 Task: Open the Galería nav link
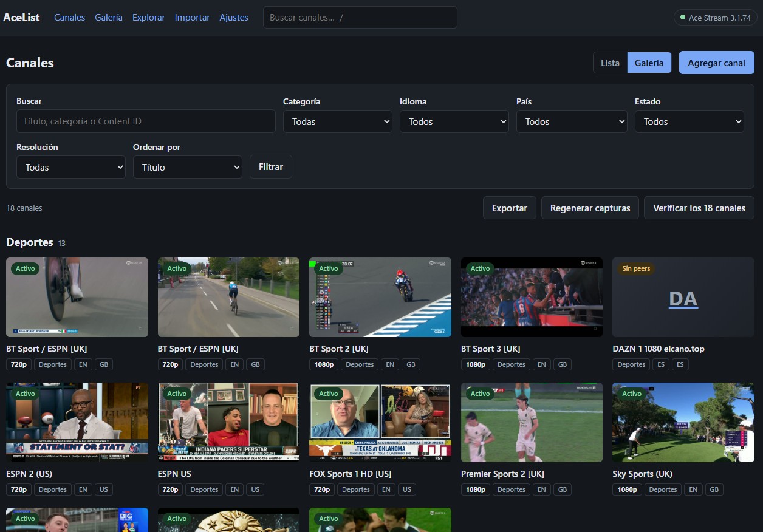click(x=109, y=18)
